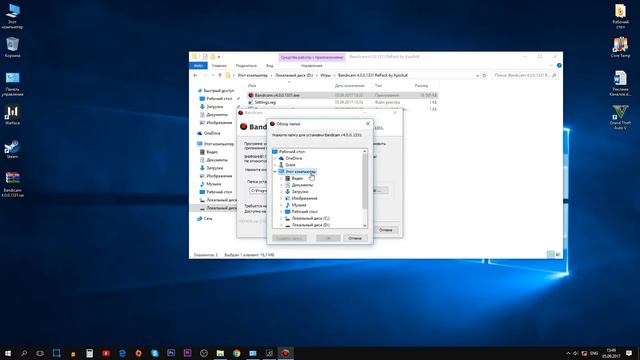
Task: Open Calculator from the taskbar
Action: click(89, 353)
